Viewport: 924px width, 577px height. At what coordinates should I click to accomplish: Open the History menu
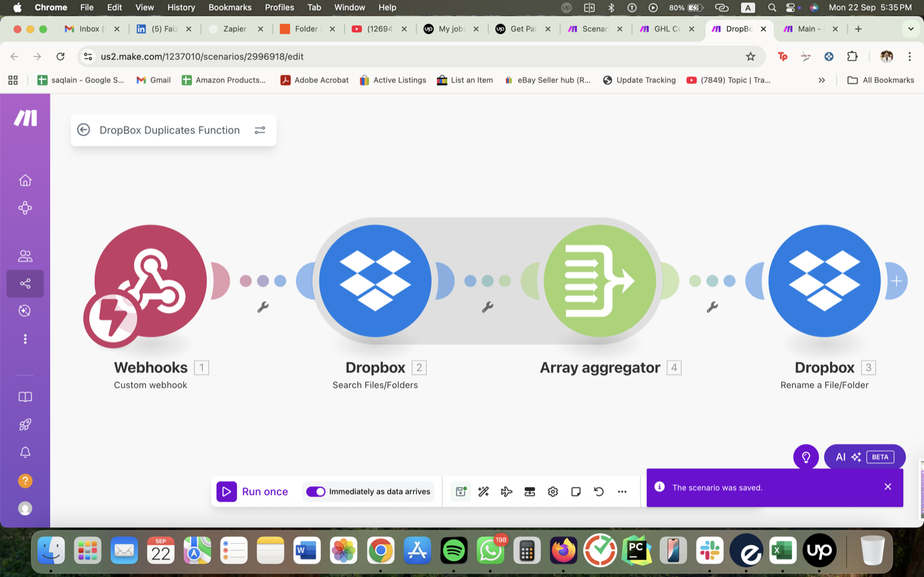(181, 7)
